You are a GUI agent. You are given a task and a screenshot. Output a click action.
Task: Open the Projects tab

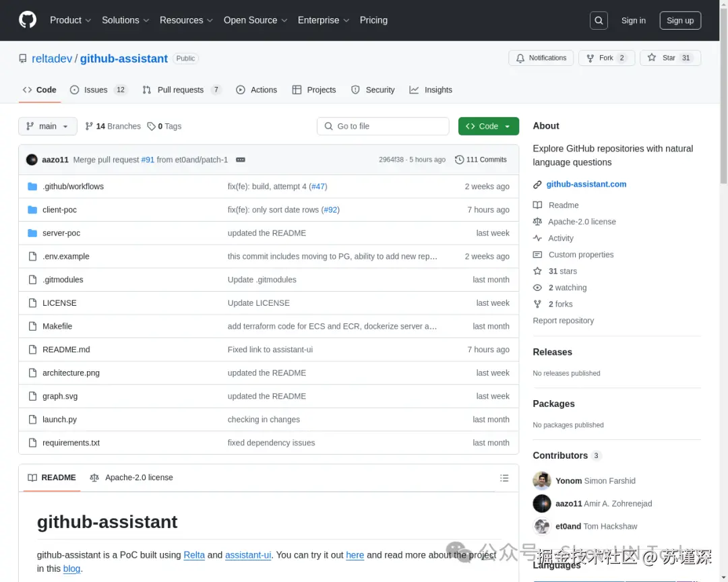tap(314, 90)
